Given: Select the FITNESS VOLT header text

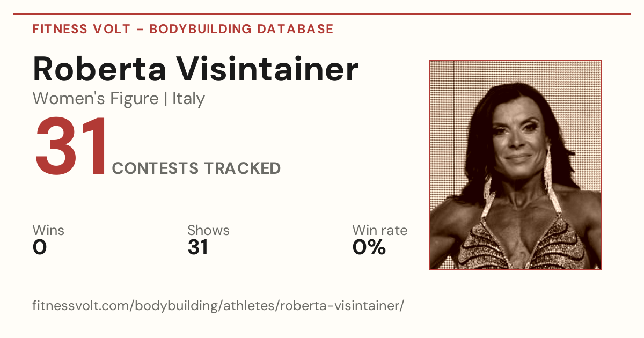Looking at the screenshot, I should [x=81, y=29].
